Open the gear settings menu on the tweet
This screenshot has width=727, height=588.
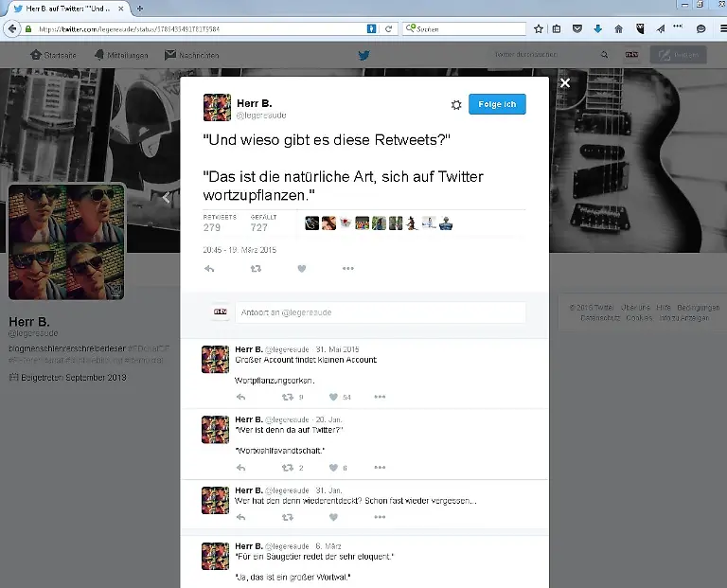click(456, 105)
